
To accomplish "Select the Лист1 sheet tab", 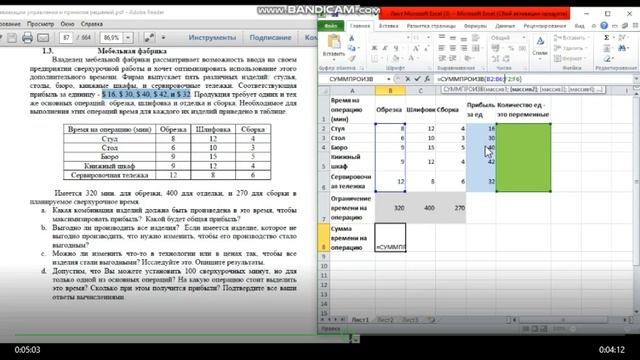I will coord(360,320).
